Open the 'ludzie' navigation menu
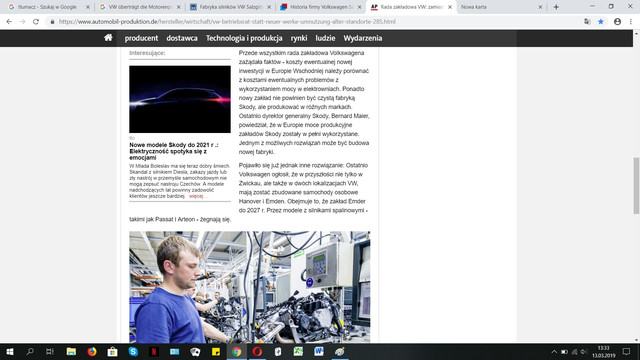Image resolution: width=640 pixels, height=360 pixels. tap(325, 38)
